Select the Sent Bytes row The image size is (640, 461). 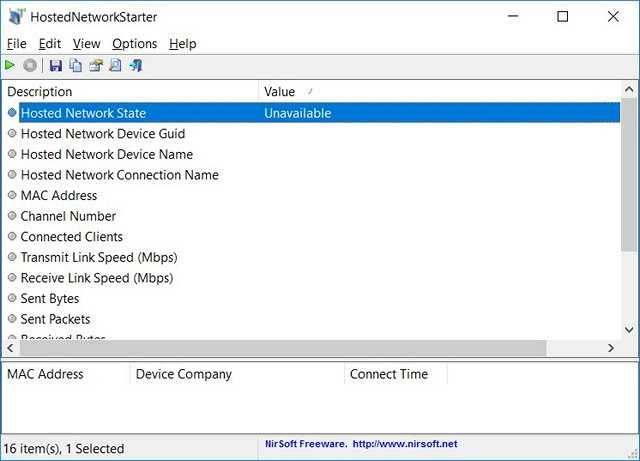[x=313, y=298]
